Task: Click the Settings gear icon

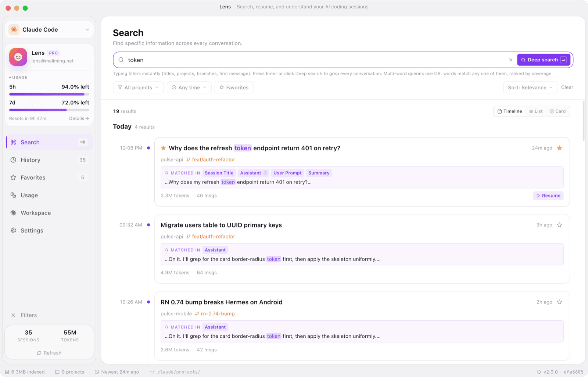Action: [13, 230]
